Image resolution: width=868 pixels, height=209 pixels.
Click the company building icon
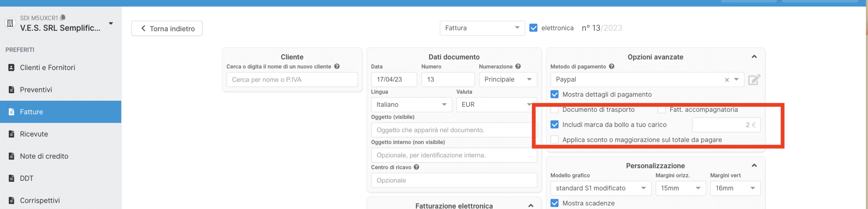[10, 23]
